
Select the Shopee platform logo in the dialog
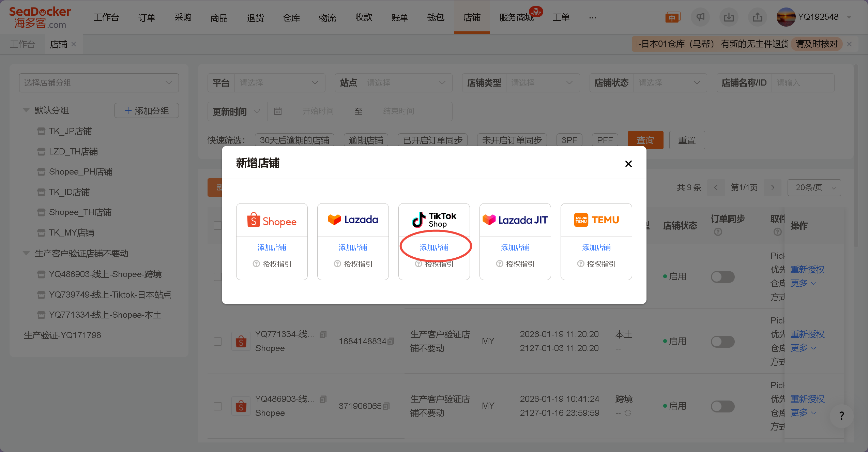[272, 220]
